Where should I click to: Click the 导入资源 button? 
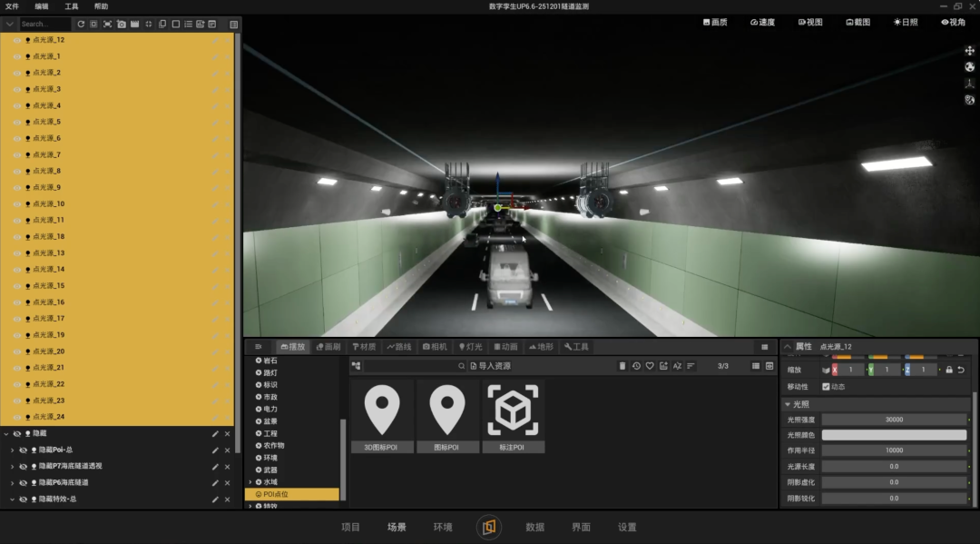click(x=491, y=366)
